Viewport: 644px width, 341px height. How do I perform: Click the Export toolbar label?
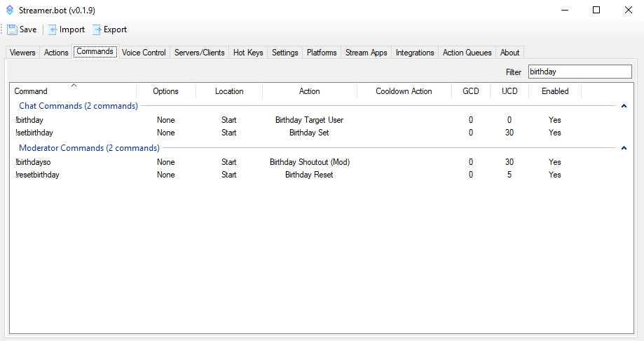tap(115, 29)
